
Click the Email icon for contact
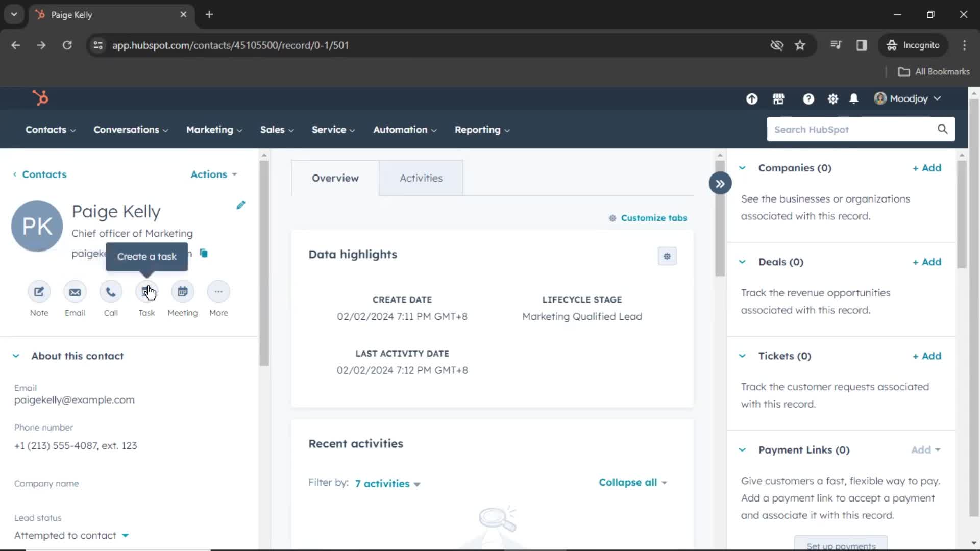click(75, 291)
